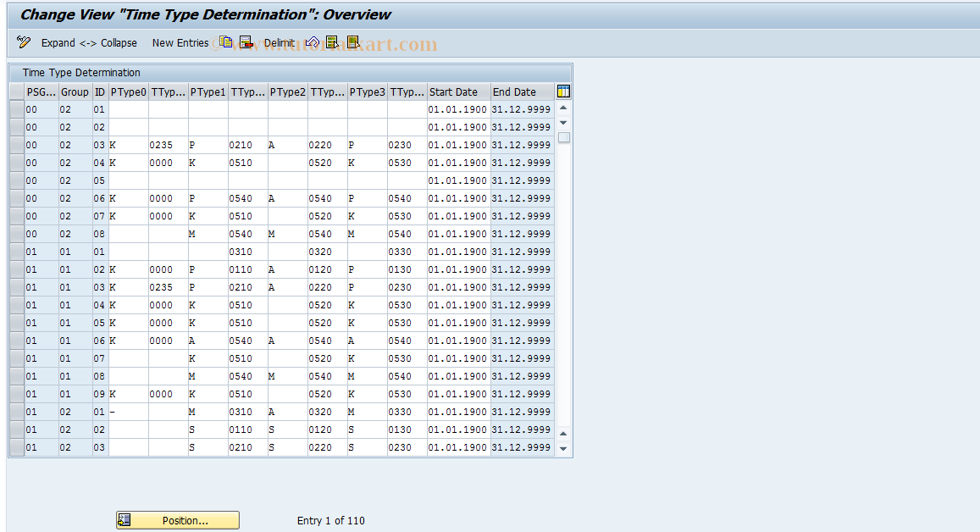Click the PType3 column header

point(368,91)
